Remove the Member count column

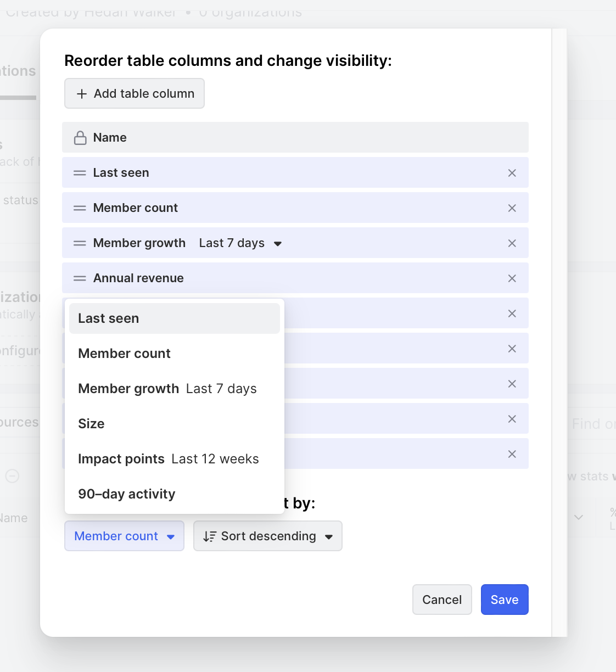[512, 208]
